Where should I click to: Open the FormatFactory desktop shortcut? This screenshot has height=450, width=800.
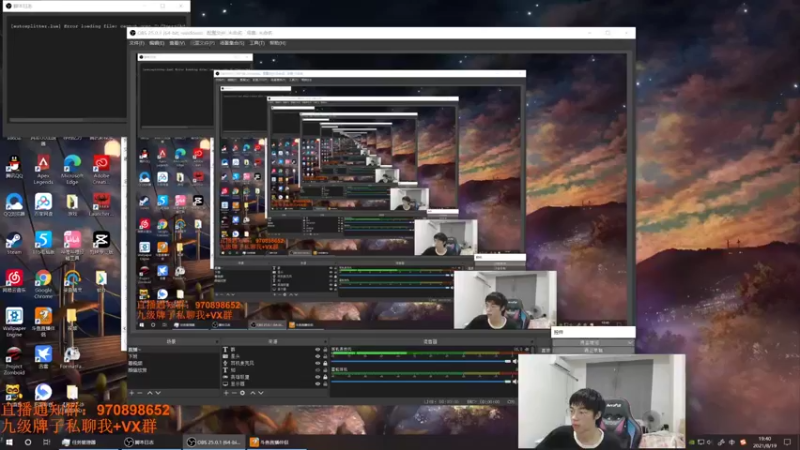point(72,357)
